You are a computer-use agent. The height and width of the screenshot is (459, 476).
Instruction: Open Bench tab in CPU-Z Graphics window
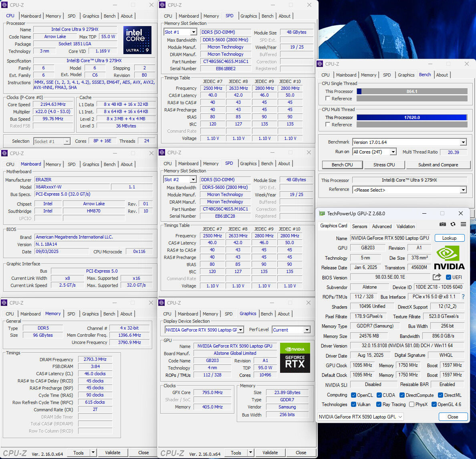click(266, 314)
